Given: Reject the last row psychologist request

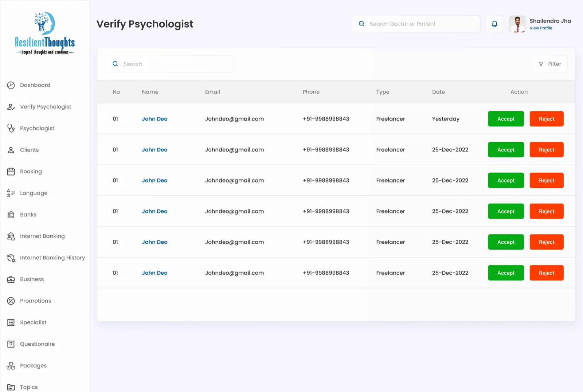Looking at the screenshot, I should tap(547, 273).
